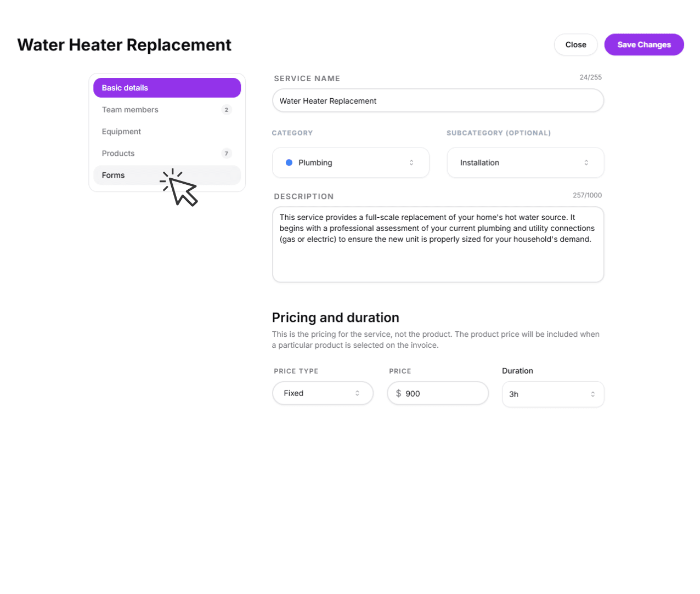Open the Basic details tab
The height and width of the screenshot is (594, 700).
coord(167,88)
